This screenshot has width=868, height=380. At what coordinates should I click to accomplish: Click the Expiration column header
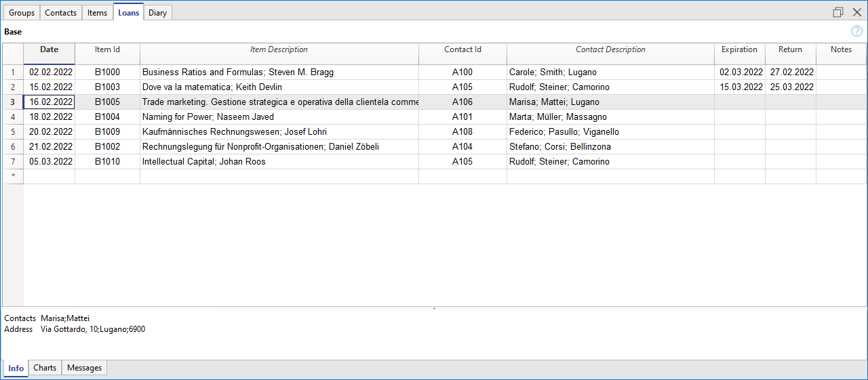(739, 49)
